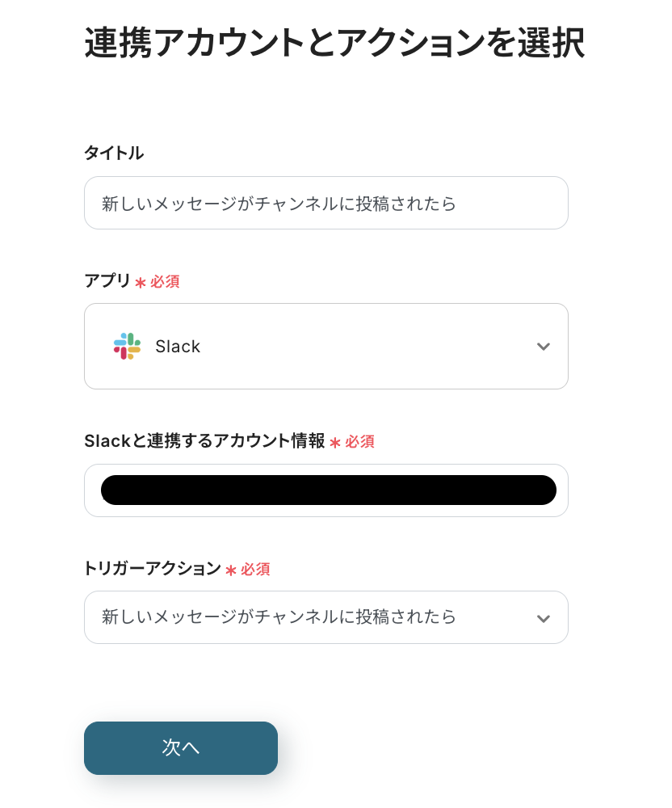Image resolution: width=672 pixels, height=808 pixels.
Task: Select the Slack連携アカウント情報 field
Action: coord(325,490)
